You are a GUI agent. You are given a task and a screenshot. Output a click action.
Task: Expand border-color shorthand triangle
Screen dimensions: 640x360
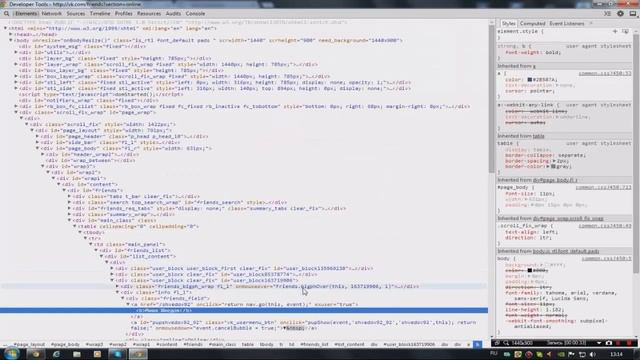coord(548,167)
